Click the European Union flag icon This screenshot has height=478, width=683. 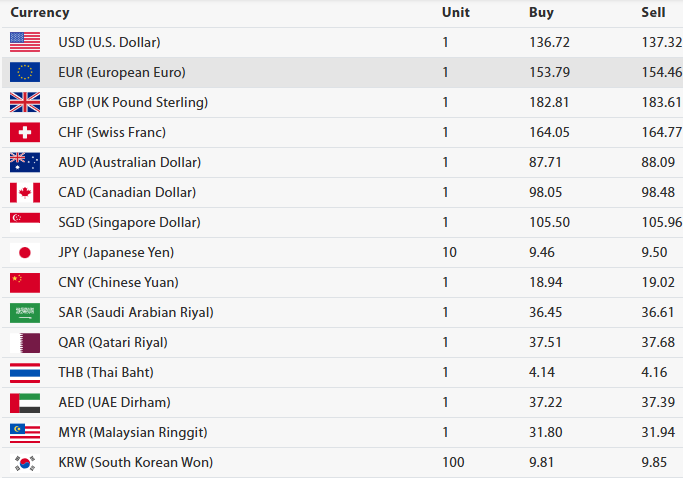[x=25, y=72]
